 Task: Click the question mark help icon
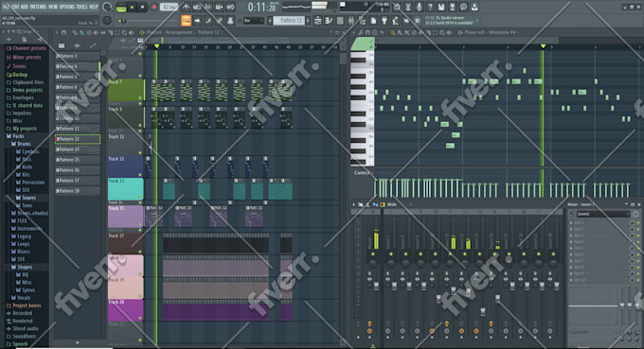click(x=430, y=7)
